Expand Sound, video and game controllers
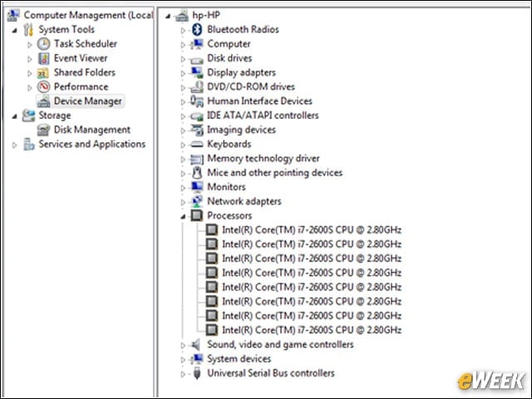The image size is (532, 399). pos(183,346)
